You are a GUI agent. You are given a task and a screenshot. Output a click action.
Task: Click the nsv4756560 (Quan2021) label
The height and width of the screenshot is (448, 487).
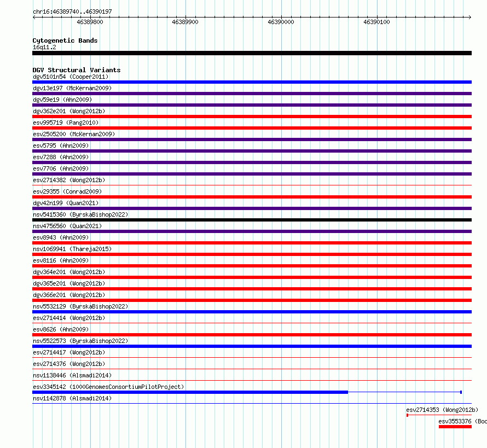tap(67, 226)
